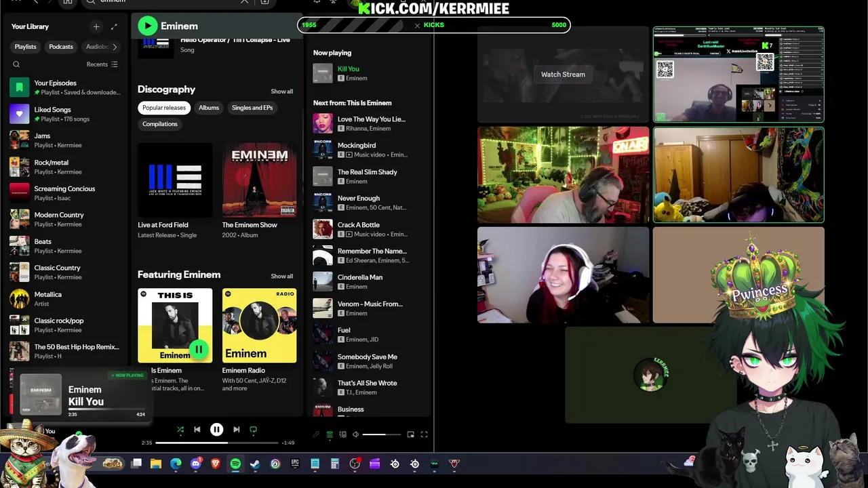Open the mini player icon
This screenshot has width=868, height=488.
(410, 434)
